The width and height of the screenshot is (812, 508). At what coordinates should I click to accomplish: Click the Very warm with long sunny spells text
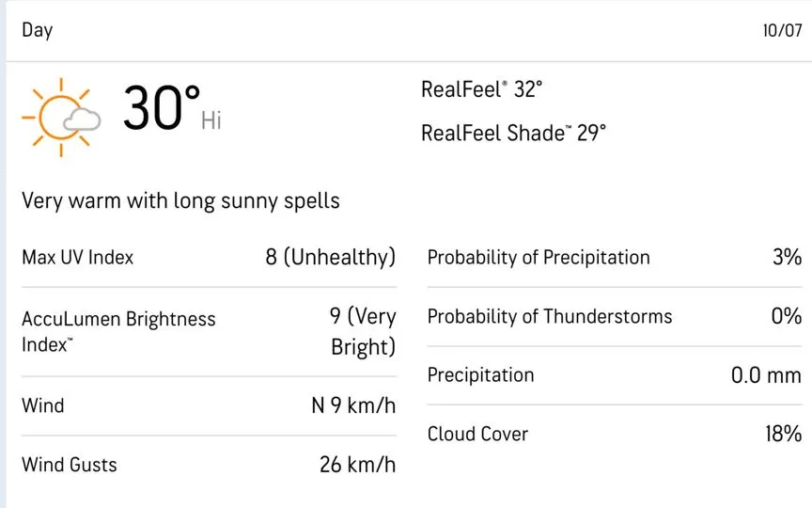[x=180, y=200]
